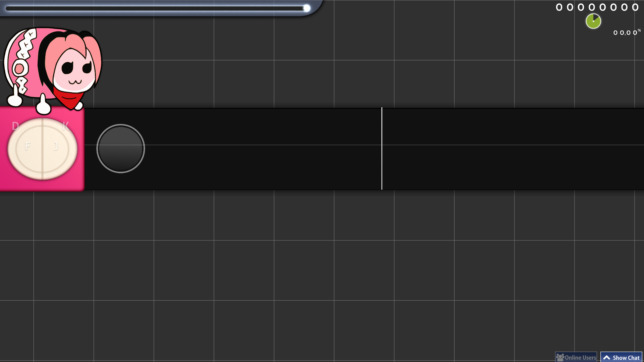Screen dimensions: 644x362
Task: Click the green song progress pie
Action: point(593,21)
